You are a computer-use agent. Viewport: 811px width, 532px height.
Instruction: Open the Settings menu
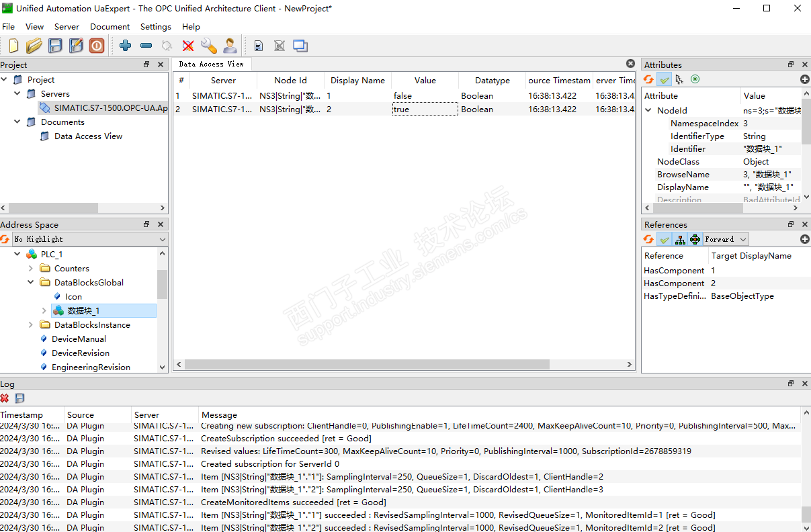155,27
